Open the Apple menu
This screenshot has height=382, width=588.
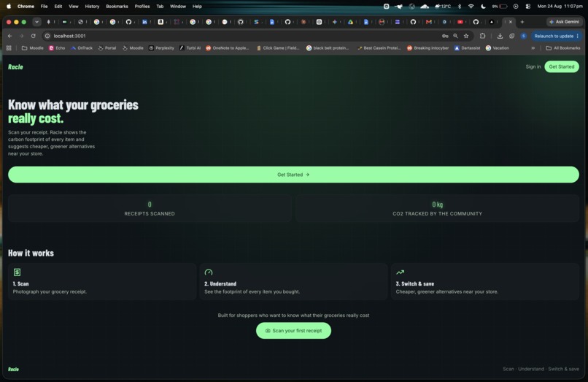[9, 7]
